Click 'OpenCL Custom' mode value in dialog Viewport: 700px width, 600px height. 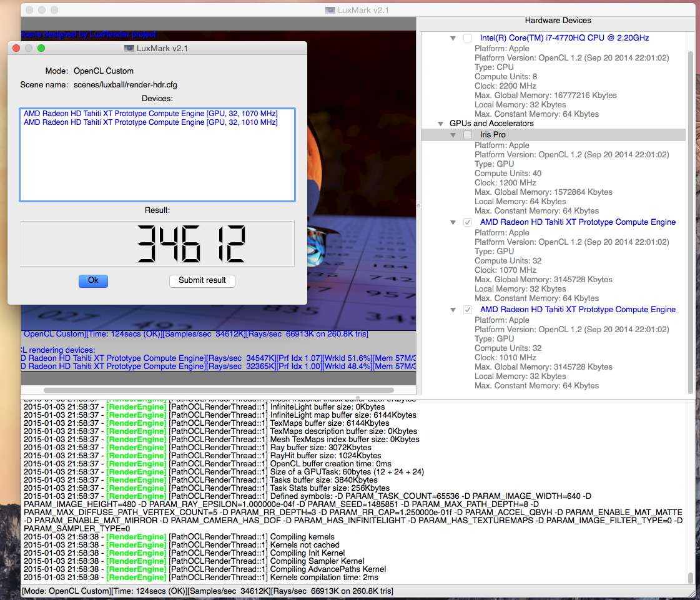tap(104, 71)
